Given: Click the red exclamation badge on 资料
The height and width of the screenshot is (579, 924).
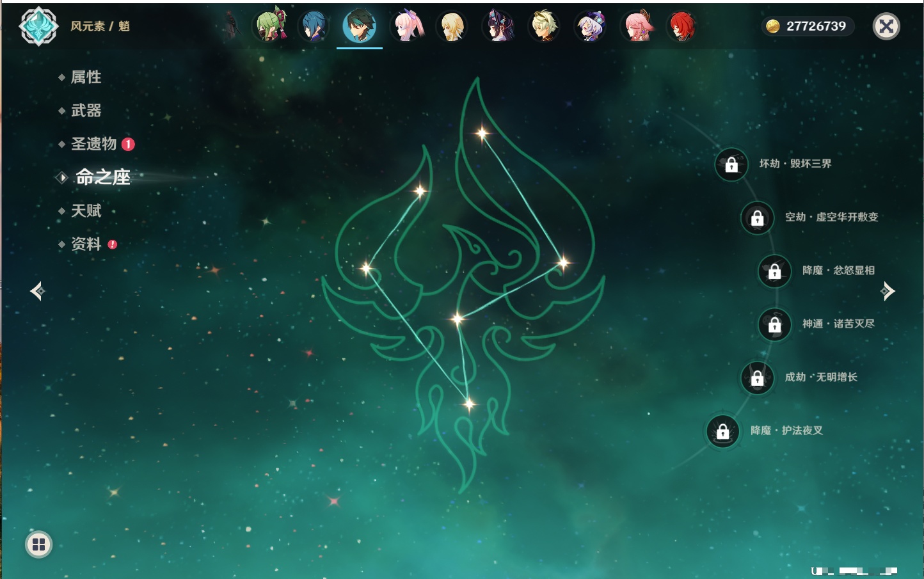Looking at the screenshot, I should [113, 244].
